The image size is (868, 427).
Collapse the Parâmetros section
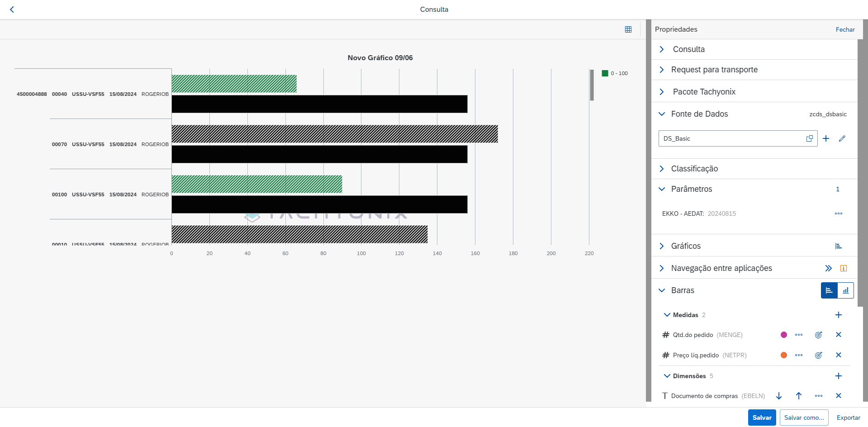662,189
